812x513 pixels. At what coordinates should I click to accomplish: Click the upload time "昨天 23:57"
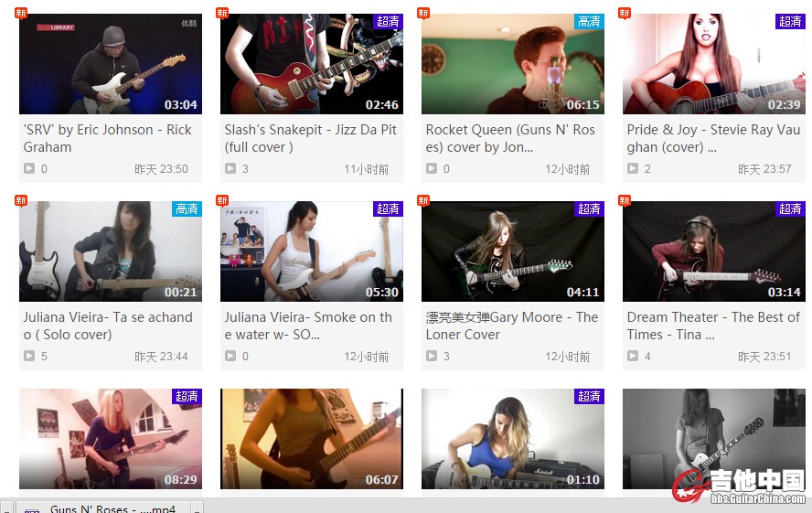[764, 169]
